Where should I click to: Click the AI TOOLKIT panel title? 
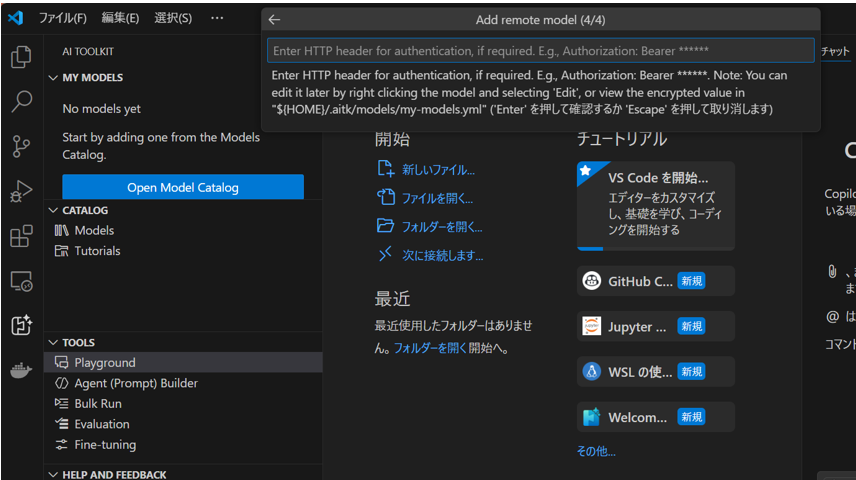coord(88,51)
